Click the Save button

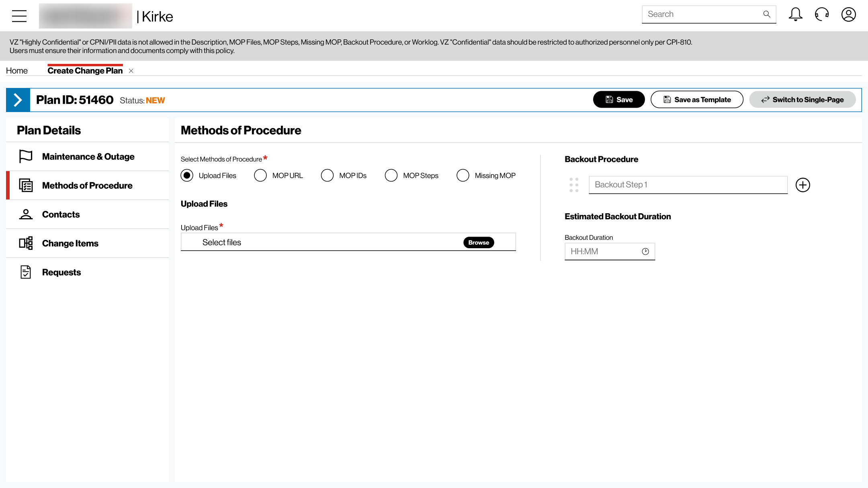(619, 100)
